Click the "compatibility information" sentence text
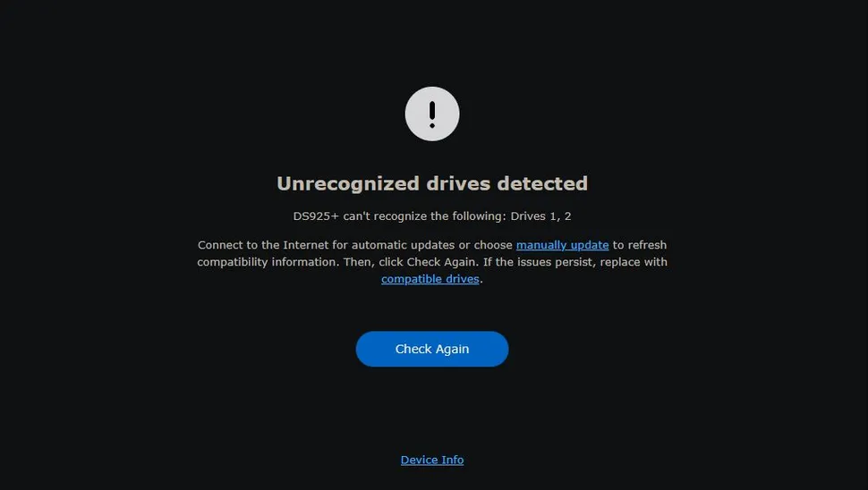The image size is (868, 490). pos(268,262)
